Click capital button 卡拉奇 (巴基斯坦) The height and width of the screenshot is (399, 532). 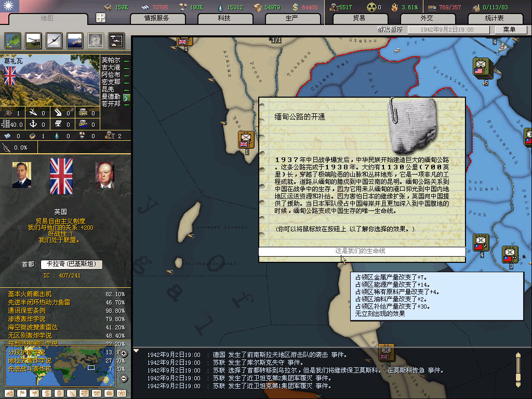tap(71, 264)
